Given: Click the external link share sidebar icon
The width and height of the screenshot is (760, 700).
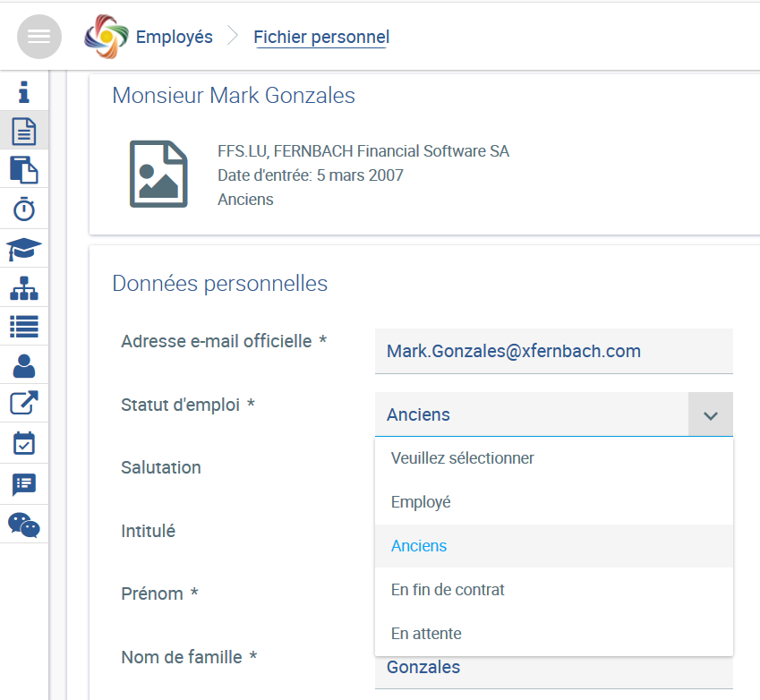Looking at the screenshot, I should (24, 403).
